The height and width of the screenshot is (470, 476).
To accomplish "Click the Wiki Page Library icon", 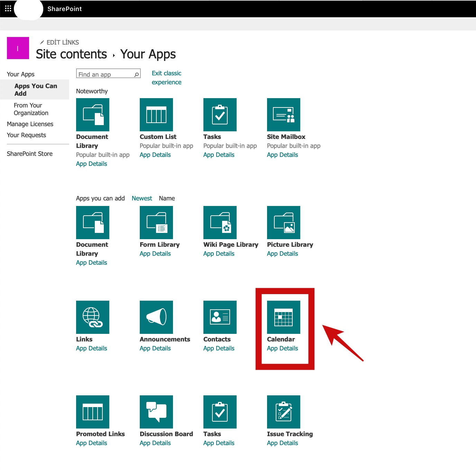I will pos(220,223).
